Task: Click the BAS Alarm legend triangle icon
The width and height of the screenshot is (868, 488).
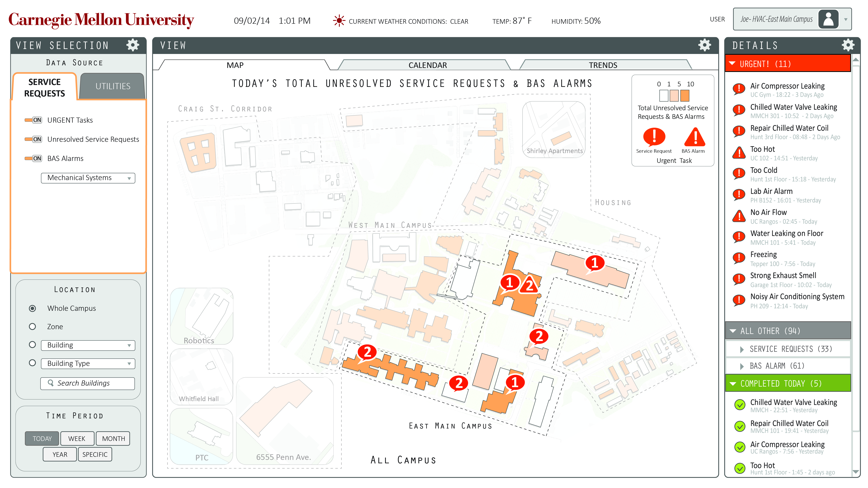Action: [x=695, y=137]
